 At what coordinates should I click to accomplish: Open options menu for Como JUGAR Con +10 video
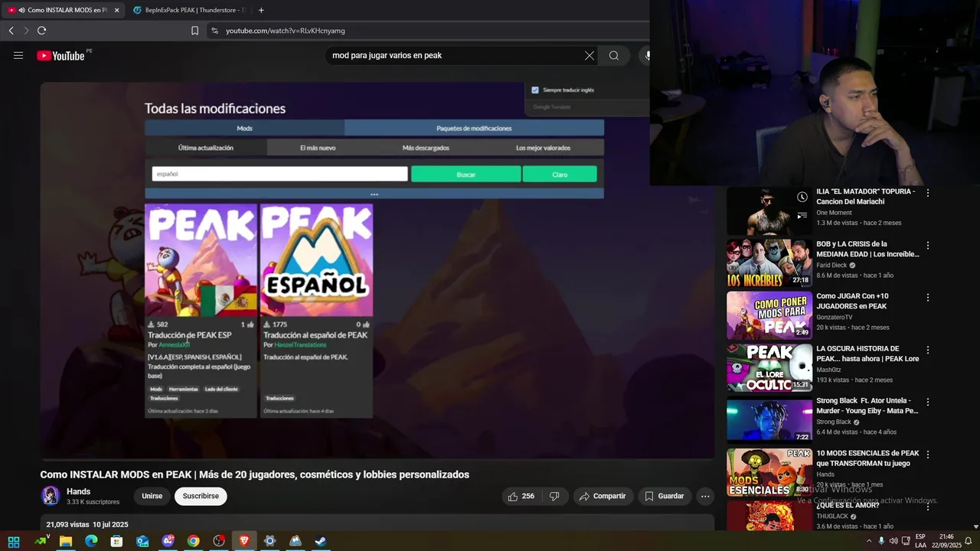click(928, 298)
